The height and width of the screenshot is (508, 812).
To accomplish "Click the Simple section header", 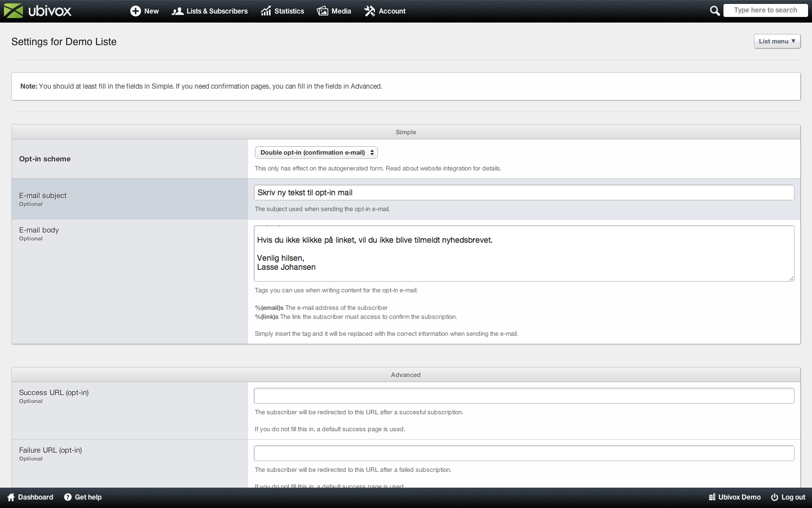I will (x=406, y=132).
